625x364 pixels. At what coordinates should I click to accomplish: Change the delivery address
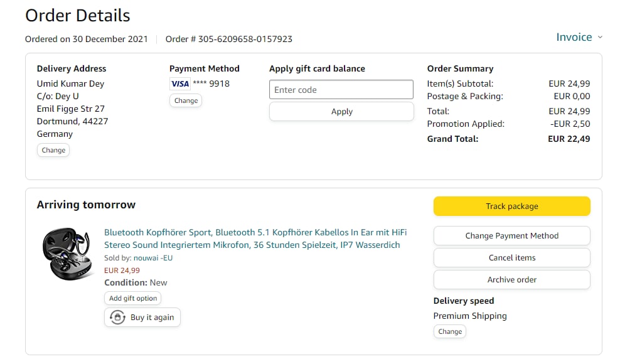[x=53, y=150]
